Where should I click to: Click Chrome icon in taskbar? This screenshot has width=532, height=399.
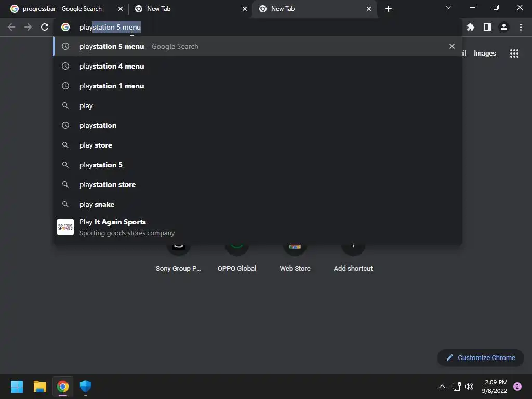(63, 387)
